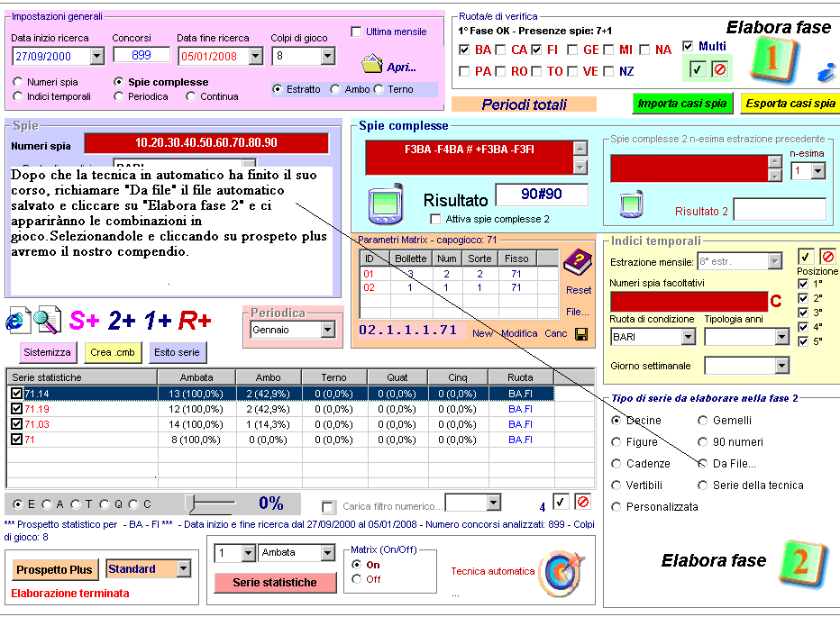The image size is (840, 617).
Task: Click the Sistemizza button
Action: click(x=47, y=352)
